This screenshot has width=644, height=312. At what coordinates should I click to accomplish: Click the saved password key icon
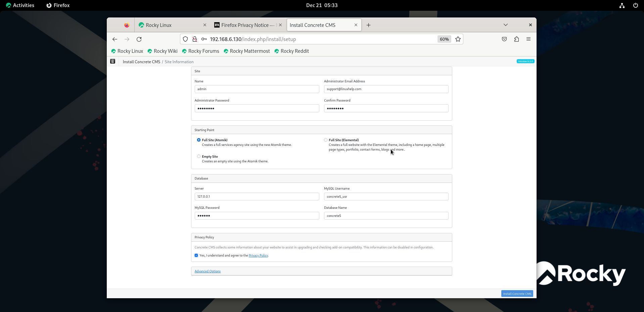tap(204, 39)
